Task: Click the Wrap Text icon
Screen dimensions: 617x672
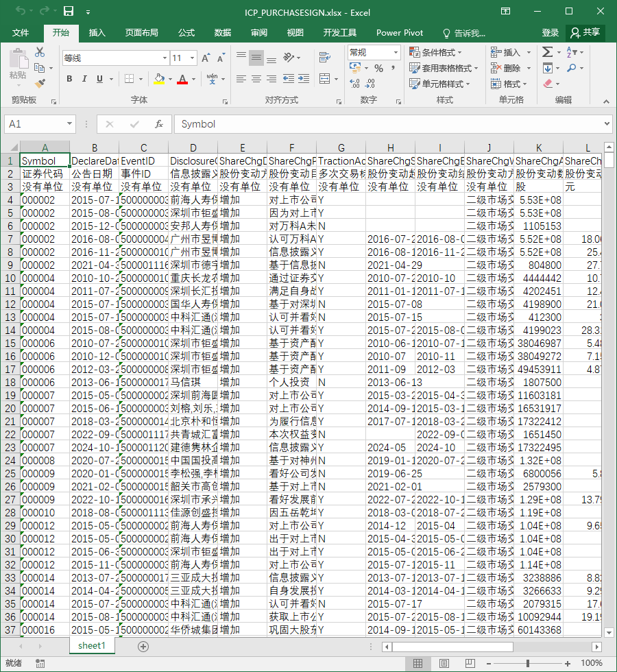Action: pyautogui.click(x=325, y=57)
